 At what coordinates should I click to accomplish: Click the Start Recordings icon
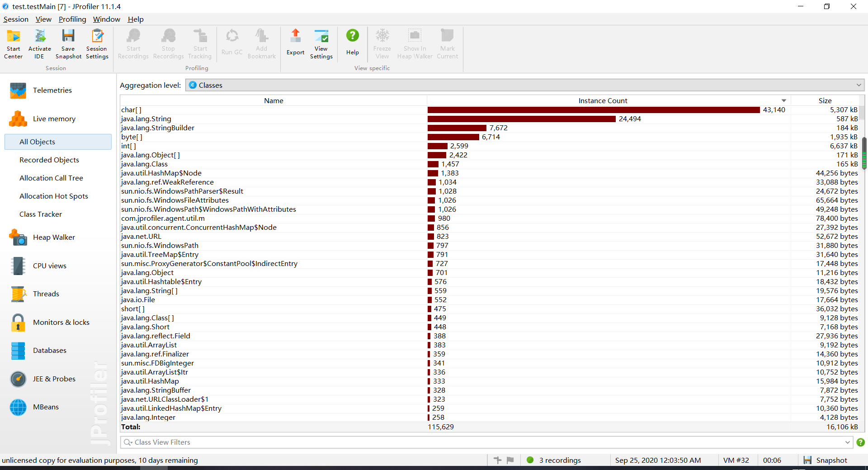(x=133, y=44)
